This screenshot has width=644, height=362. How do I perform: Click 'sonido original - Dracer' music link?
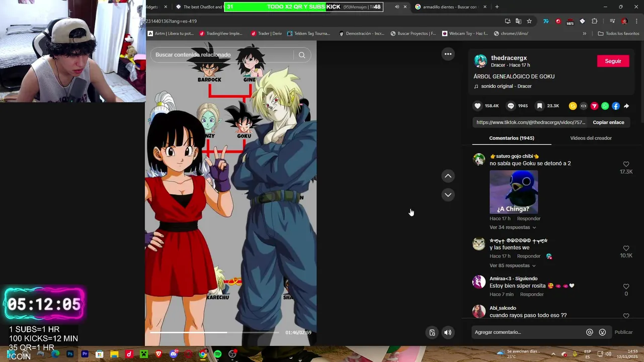[506, 86]
